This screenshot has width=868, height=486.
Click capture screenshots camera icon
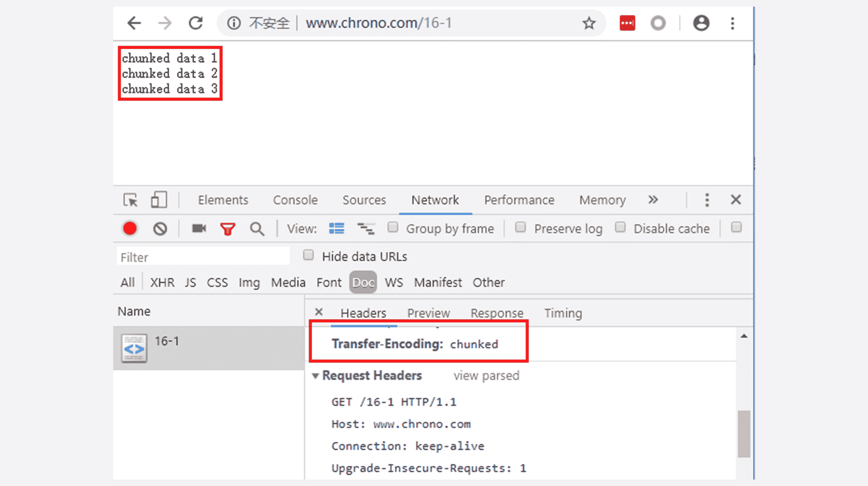pyautogui.click(x=199, y=229)
